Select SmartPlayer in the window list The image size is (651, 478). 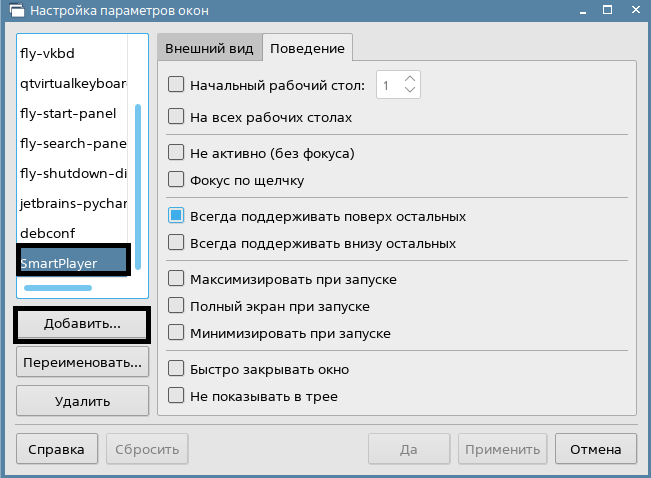[73, 261]
